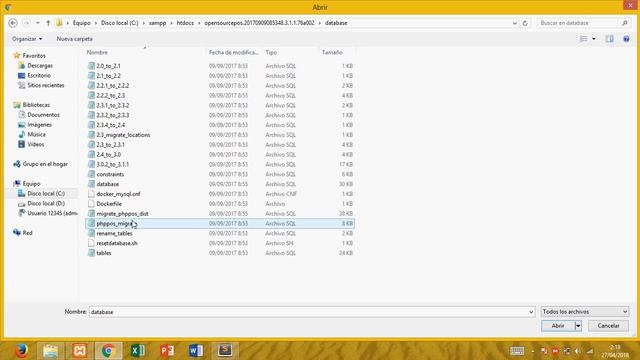
Task: Open the Todos los archivos filter dropdown
Action: 584,312
